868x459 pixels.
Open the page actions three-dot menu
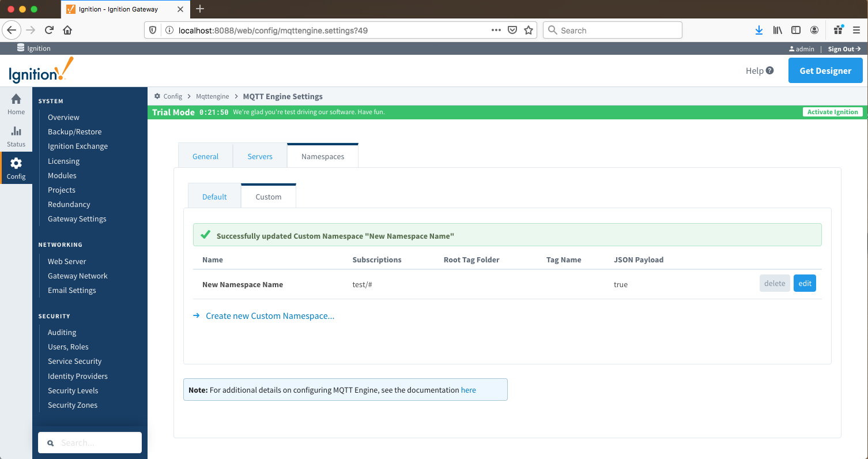point(496,30)
